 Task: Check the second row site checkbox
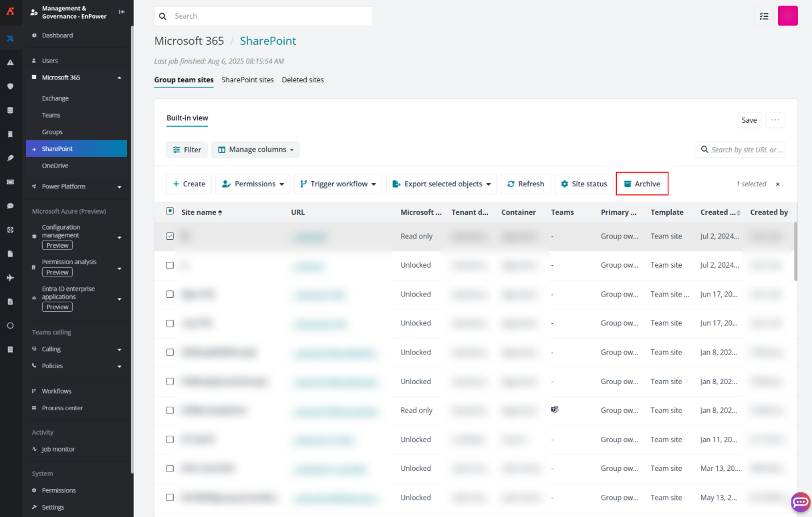coord(170,265)
